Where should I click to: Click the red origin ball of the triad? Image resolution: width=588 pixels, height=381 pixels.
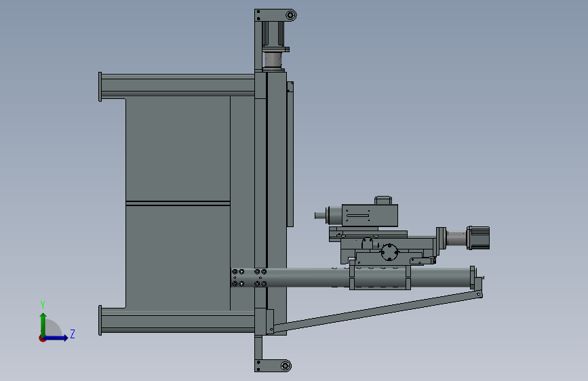(42, 338)
